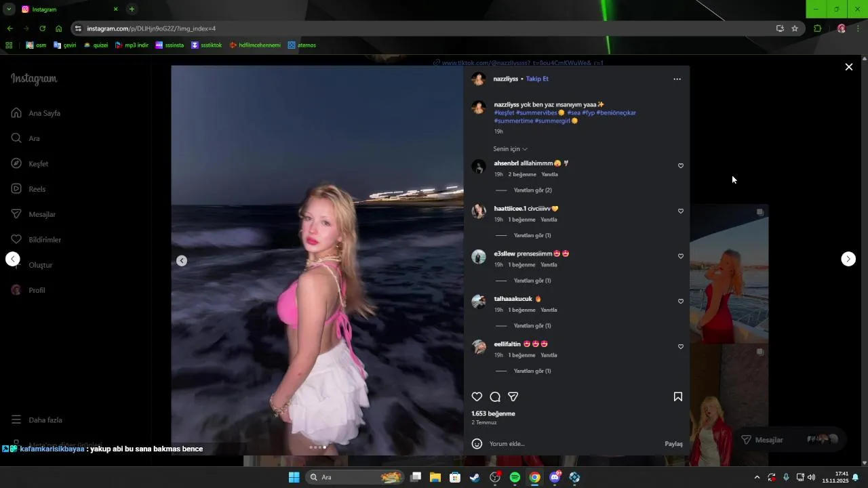868x488 pixels.
Task: Open Bildirimler notifications
Action: [x=36, y=239]
